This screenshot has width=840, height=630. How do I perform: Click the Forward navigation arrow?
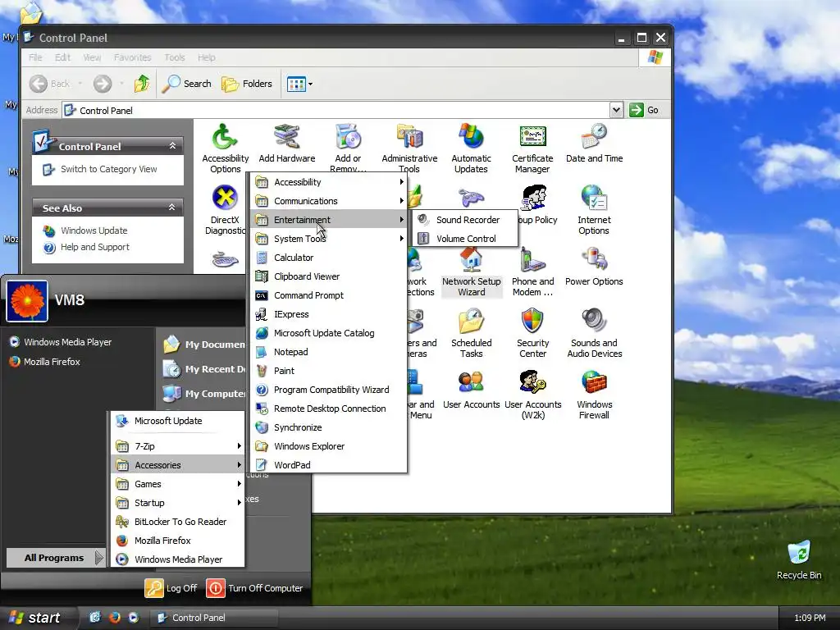pyautogui.click(x=103, y=84)
